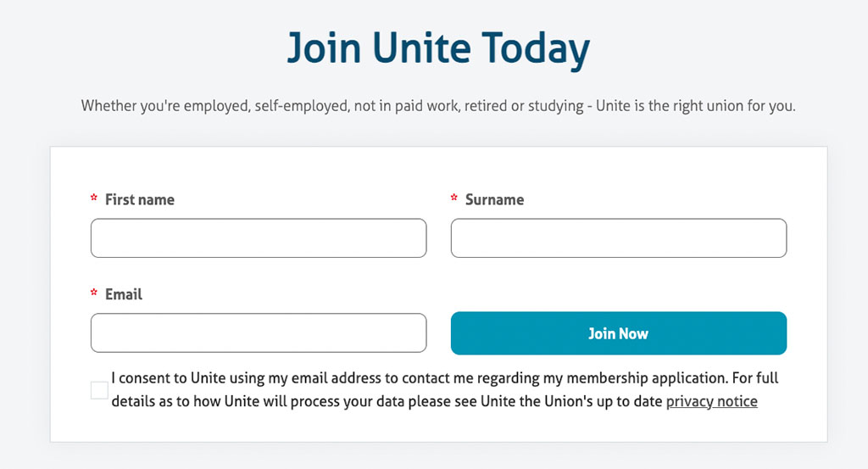Click the red required marker beside Email

pos(93,293)
